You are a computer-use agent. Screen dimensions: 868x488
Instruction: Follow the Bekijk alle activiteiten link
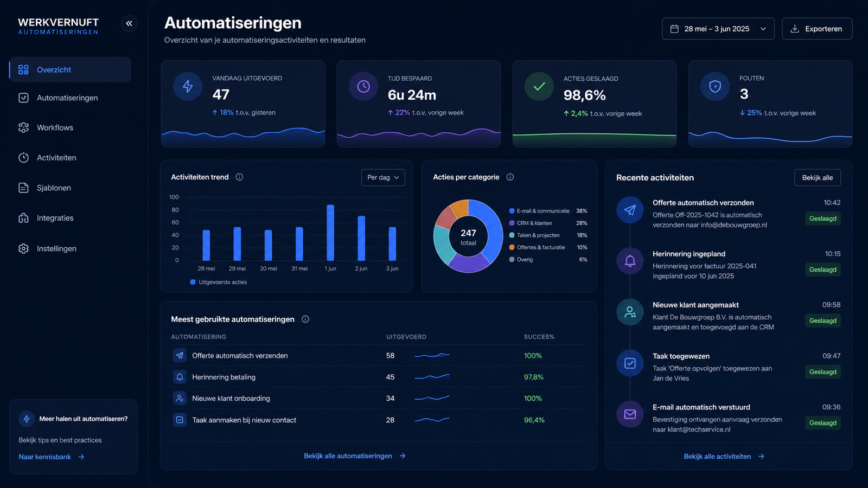coord(724,457)
